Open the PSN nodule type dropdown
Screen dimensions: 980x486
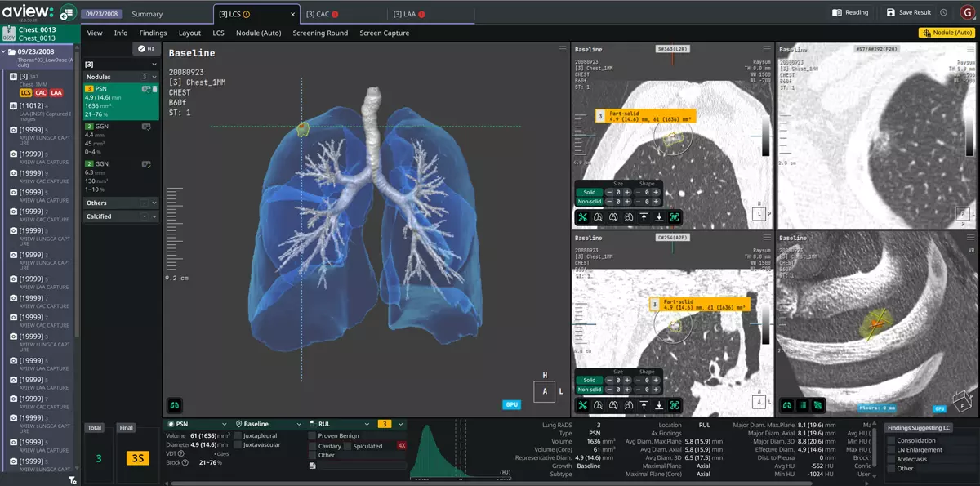(x=198, y=425)
